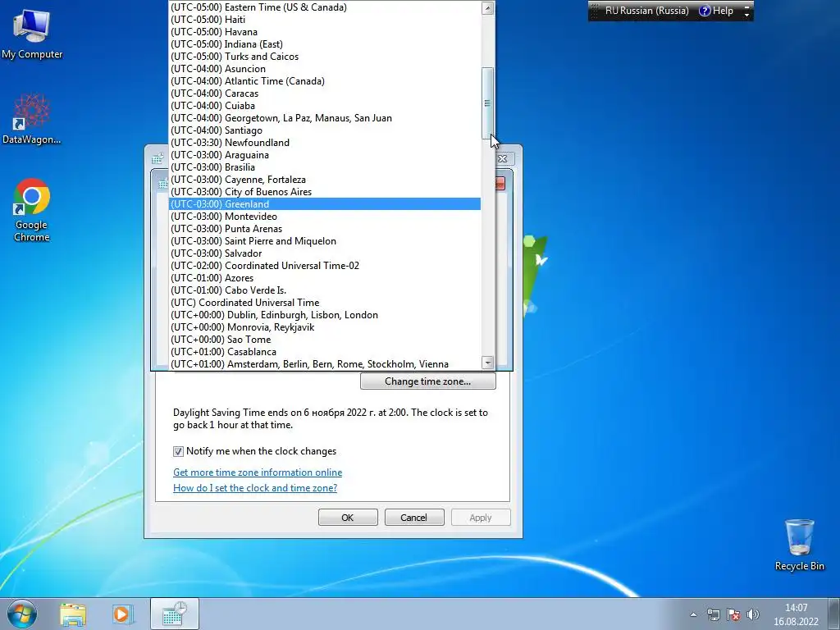Select (UTC-04:00) Caracas
This screenshot has height=630, width=840.
pyautogui.click(x=325, y=94)
